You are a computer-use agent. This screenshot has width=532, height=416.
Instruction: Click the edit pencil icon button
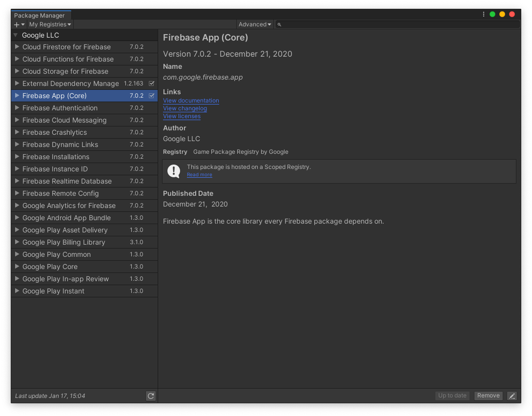click(512, 395)
